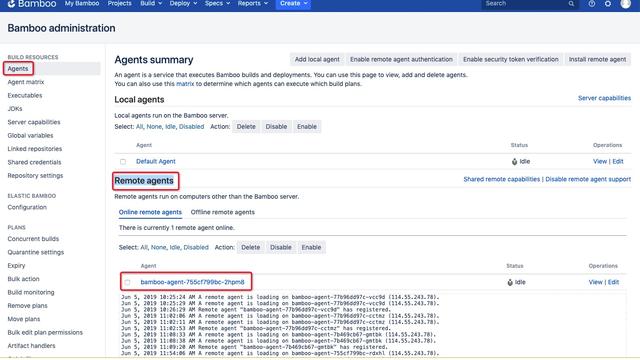Expand the Specs dropdown menu

point(217,3)
